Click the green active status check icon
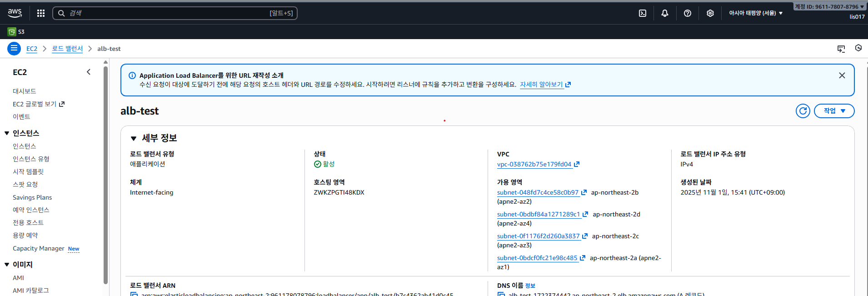The image size is (868, 296). (318, 164)
